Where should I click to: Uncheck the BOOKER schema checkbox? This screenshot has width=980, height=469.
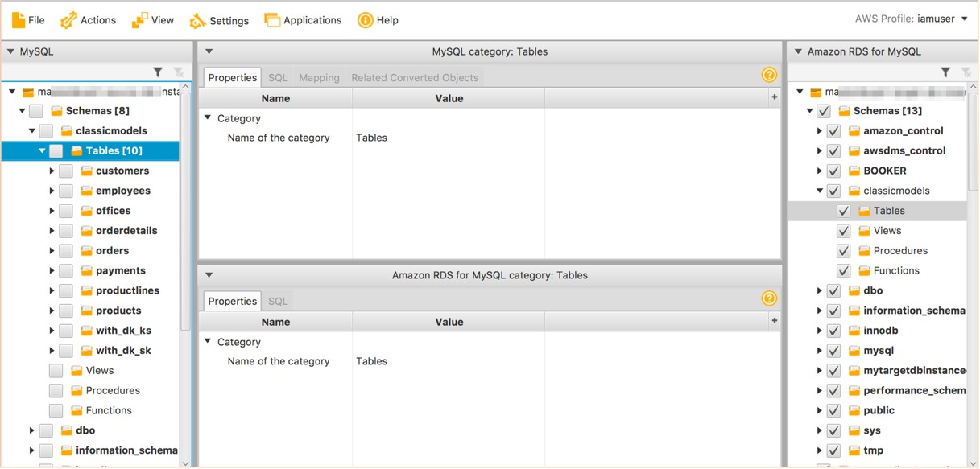(833, 171)
